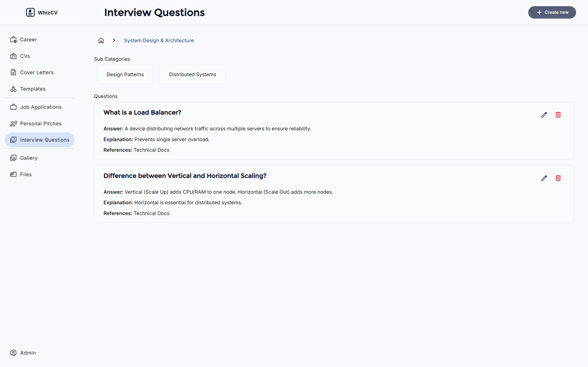
Task: Click the Cover Letters document icon
Action: point(13,72)
